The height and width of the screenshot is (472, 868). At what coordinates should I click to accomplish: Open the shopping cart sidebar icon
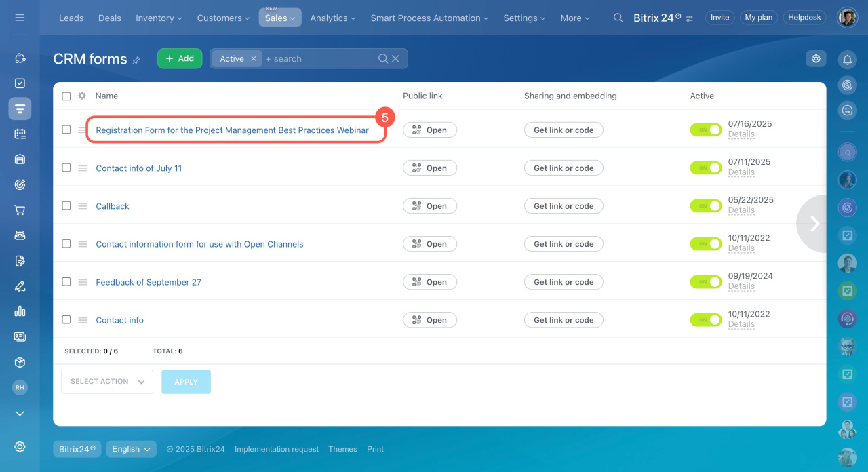[x=20, y=210]
